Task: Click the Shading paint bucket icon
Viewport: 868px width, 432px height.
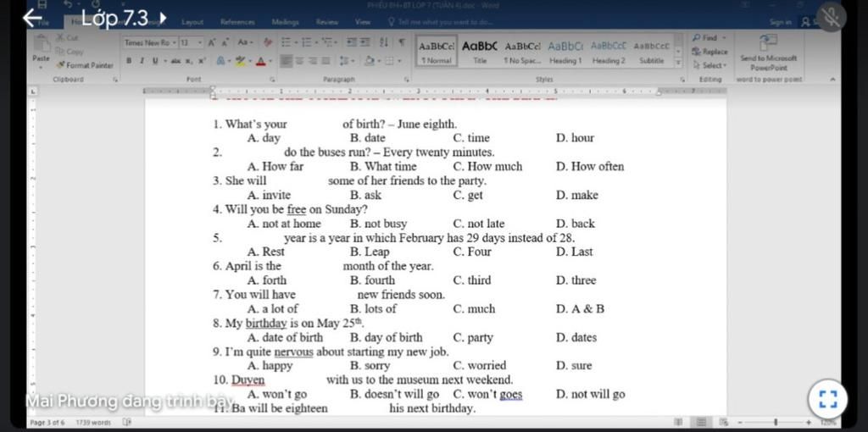Action: click(x=370, y=61)
